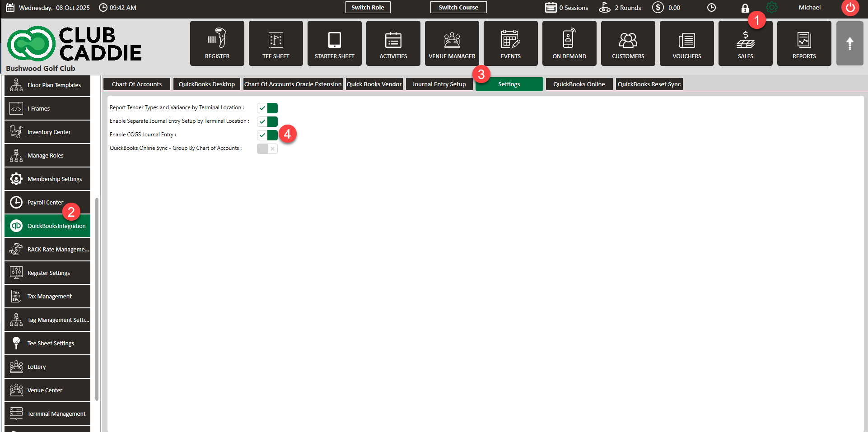Select QuickBooksIntegration in sidebar

pyautogui.click(x=47, y=226)
